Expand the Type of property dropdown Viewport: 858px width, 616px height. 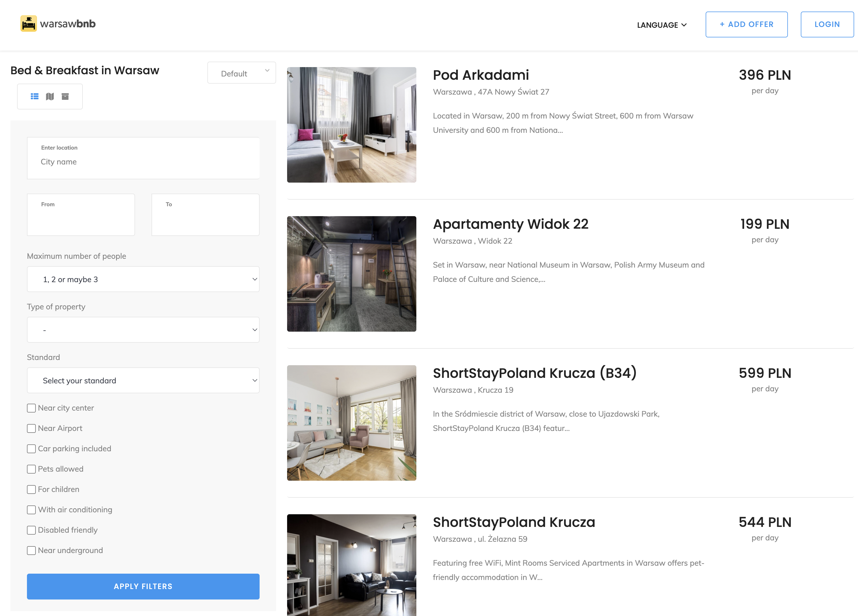click(143, 330)
